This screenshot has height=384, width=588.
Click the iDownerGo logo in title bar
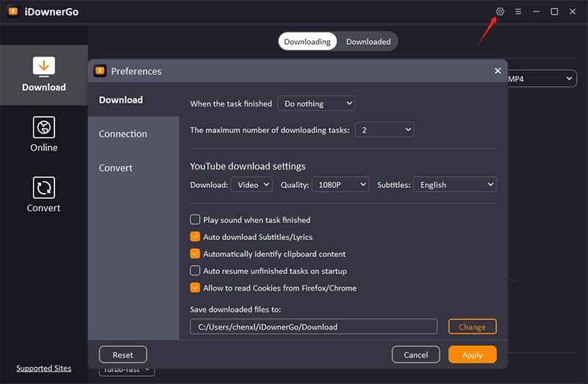click(13, 12)
